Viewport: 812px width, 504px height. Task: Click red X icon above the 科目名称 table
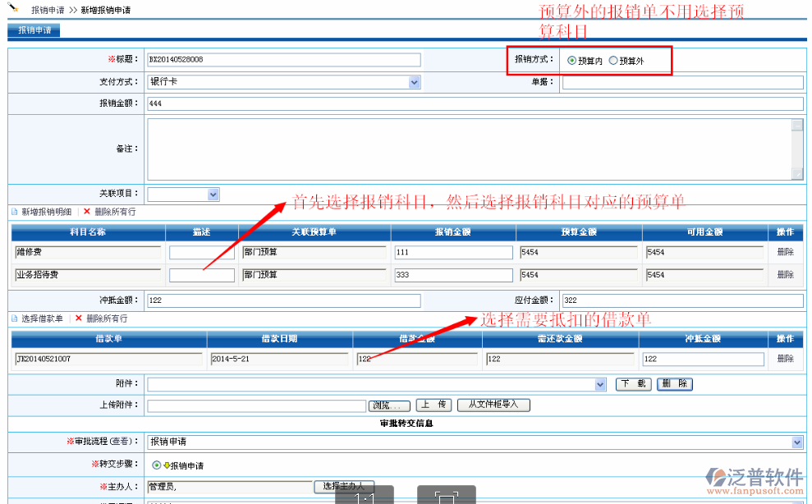(87, 212)
